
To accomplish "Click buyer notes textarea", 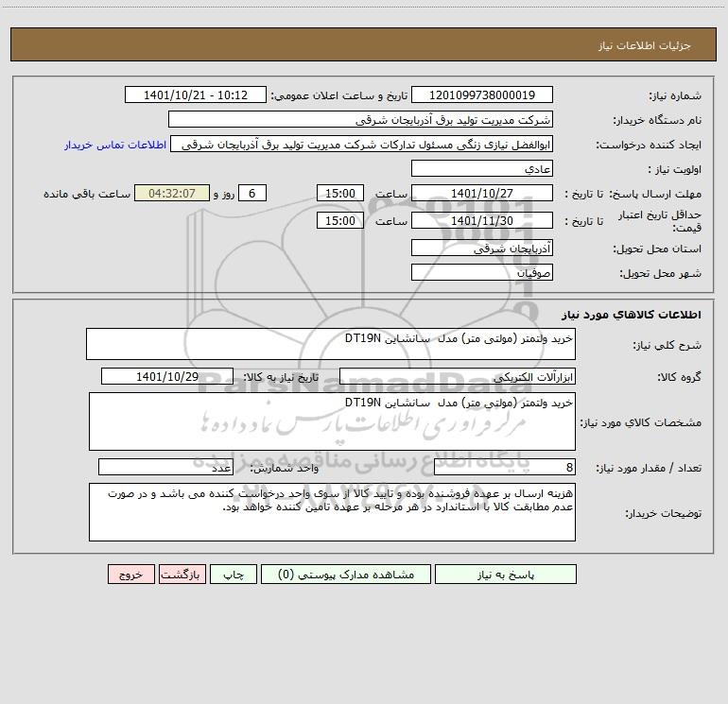I will (x=332, y=512).
